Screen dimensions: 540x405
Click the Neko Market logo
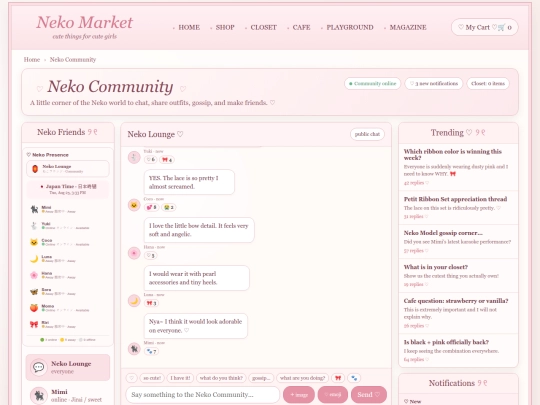point(84,23)
